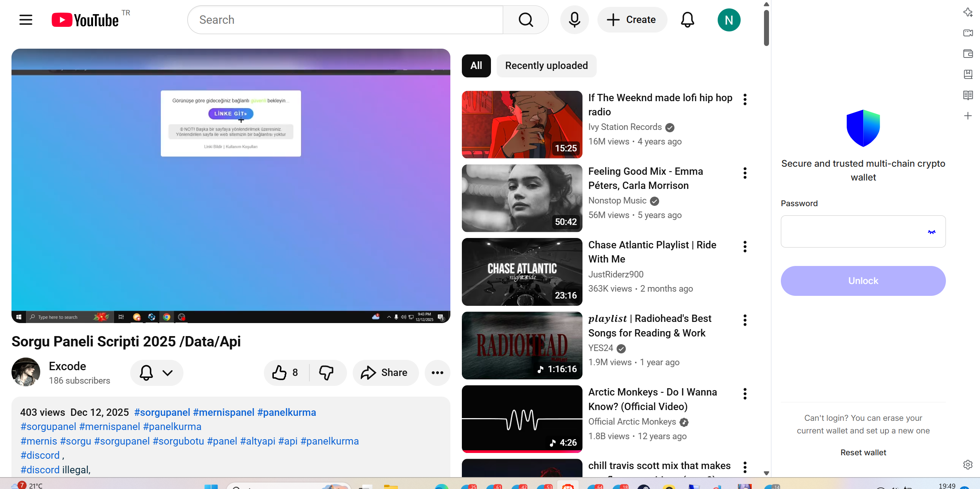Open options menu for Chase Atlantic Playlist

(745, 247)
